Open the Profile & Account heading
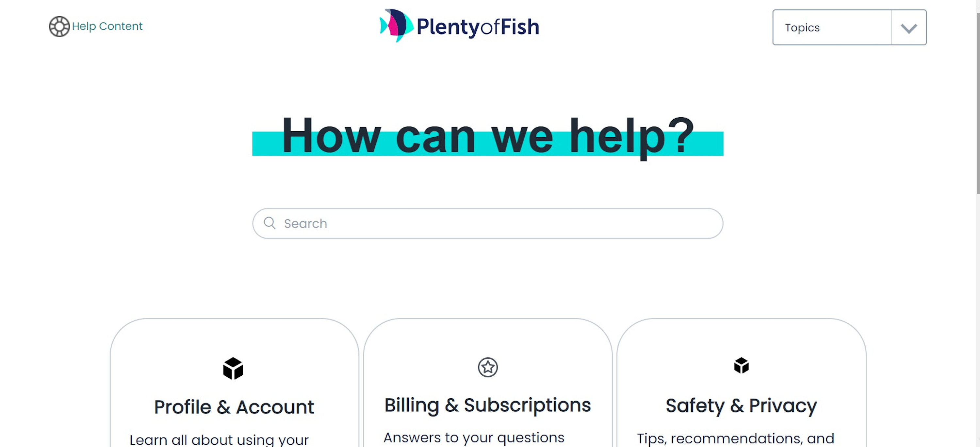The height and width of the screenshot is (447, 980). click(x=234, y=407)
